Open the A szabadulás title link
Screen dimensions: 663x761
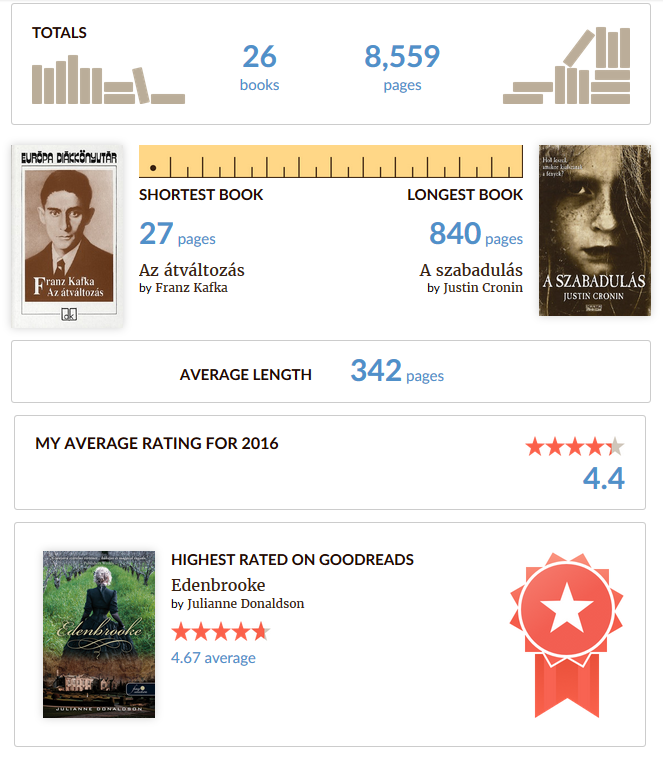[x=471, y=270]
